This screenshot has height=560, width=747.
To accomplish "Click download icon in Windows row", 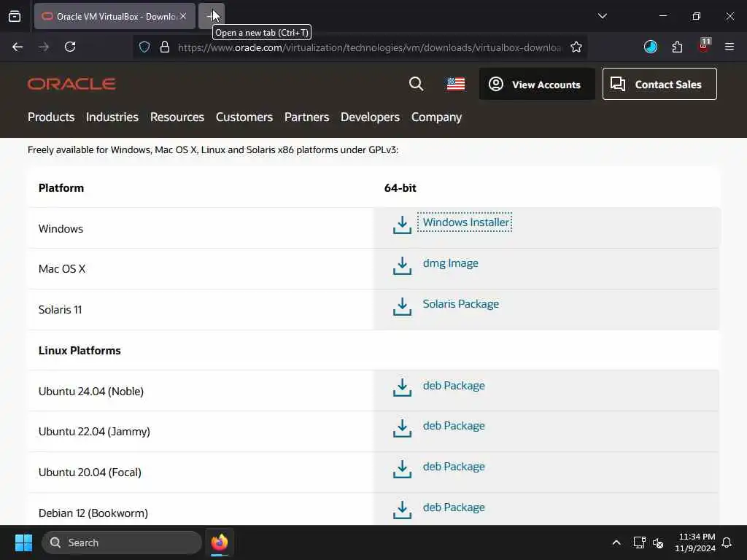I will pyautogui.click(x=402, y=225).
